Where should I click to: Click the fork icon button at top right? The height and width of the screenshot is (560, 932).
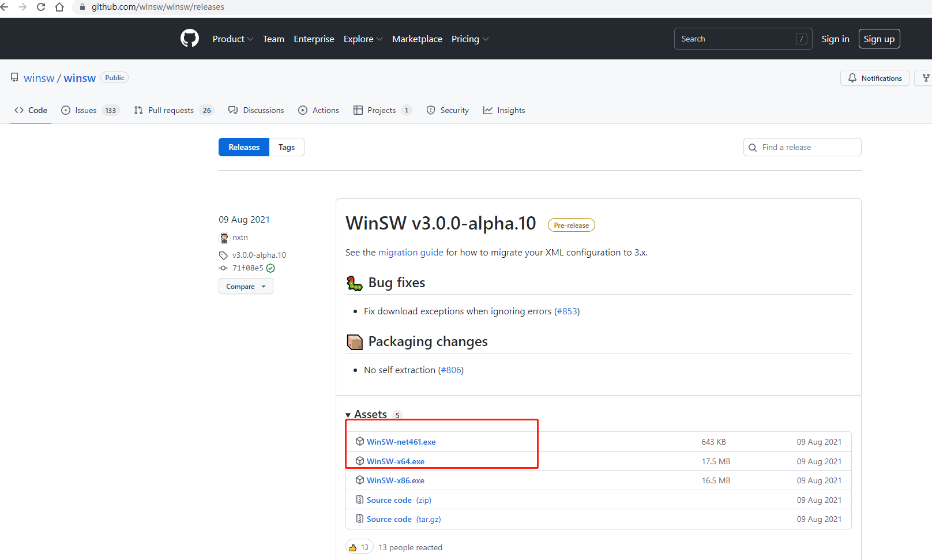tap(925, 78)
